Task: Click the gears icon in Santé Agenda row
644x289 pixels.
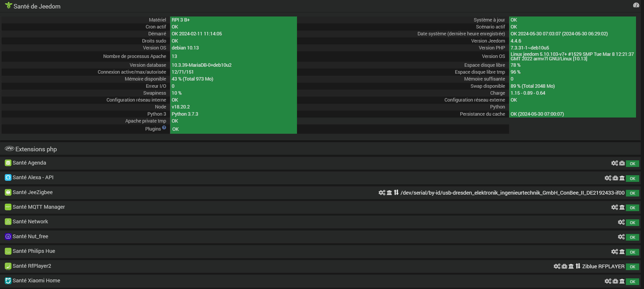Action: pyautogui.click(x=614, y=163)
